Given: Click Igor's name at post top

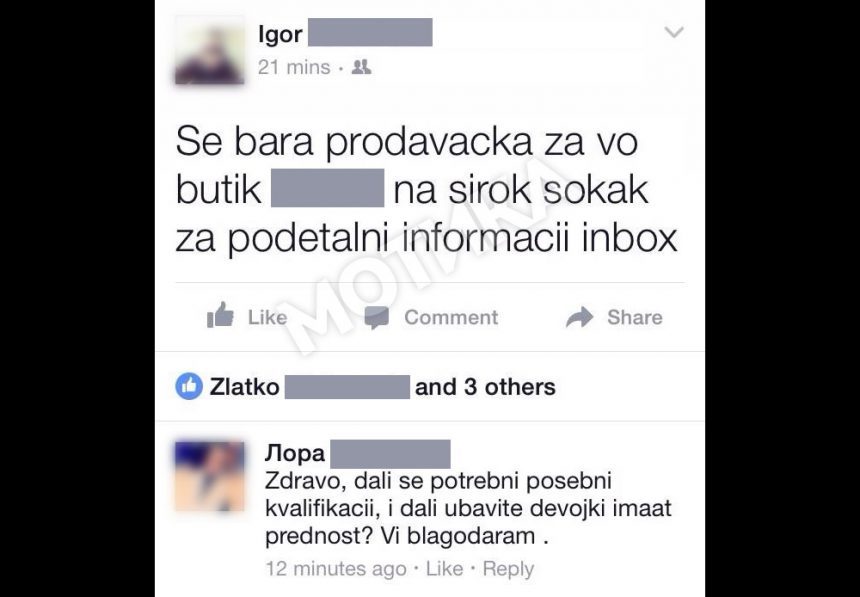Looking at the screenshot, I should click(x=280, y=34).
